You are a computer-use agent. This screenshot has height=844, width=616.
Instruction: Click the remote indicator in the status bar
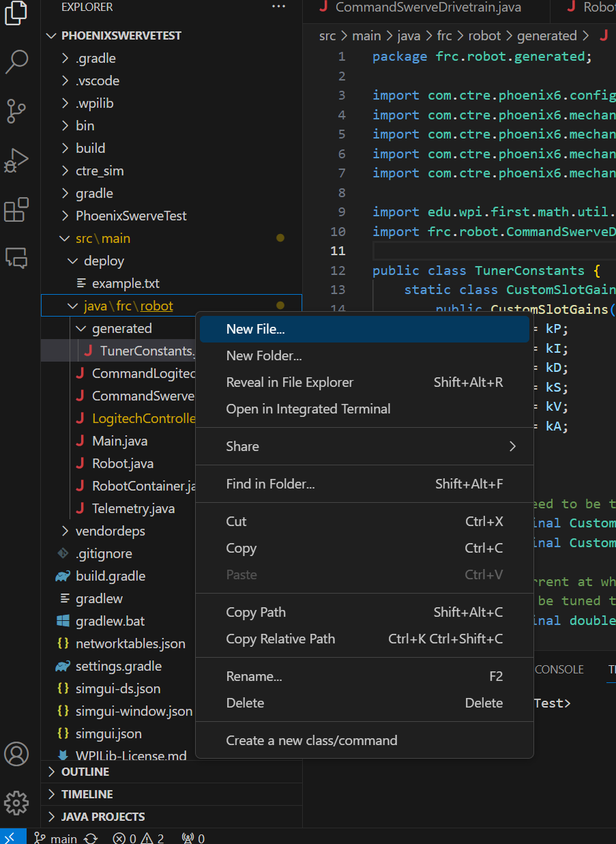coord(12,836)
